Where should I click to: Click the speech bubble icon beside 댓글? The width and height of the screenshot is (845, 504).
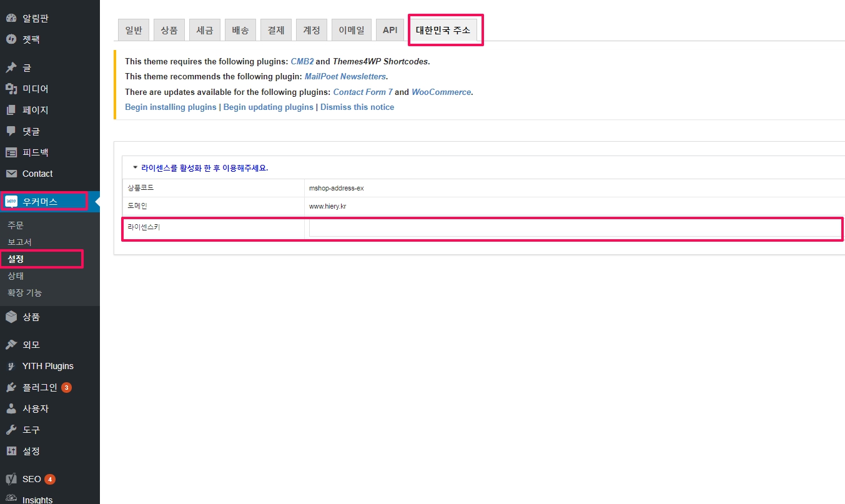[x=11, y=131]
